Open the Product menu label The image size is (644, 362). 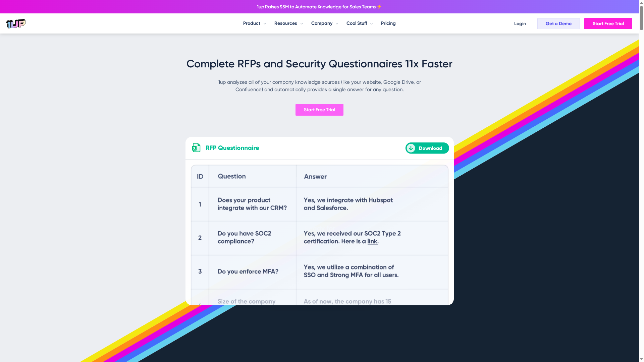[252, 23]
